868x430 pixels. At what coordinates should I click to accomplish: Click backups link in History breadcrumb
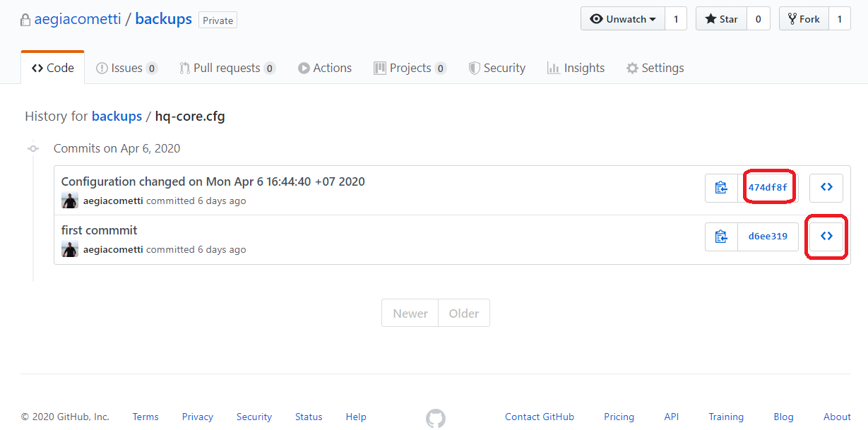117,117
